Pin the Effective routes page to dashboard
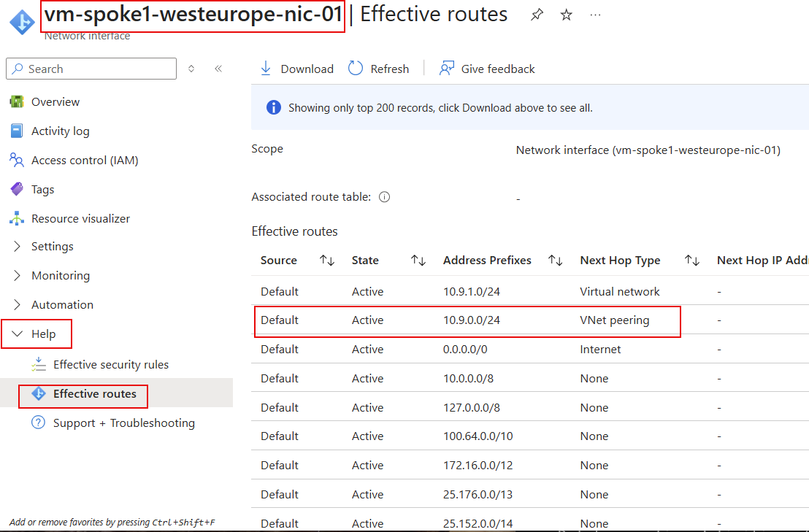Screen dimensions: 809x532 click(537, 14)
